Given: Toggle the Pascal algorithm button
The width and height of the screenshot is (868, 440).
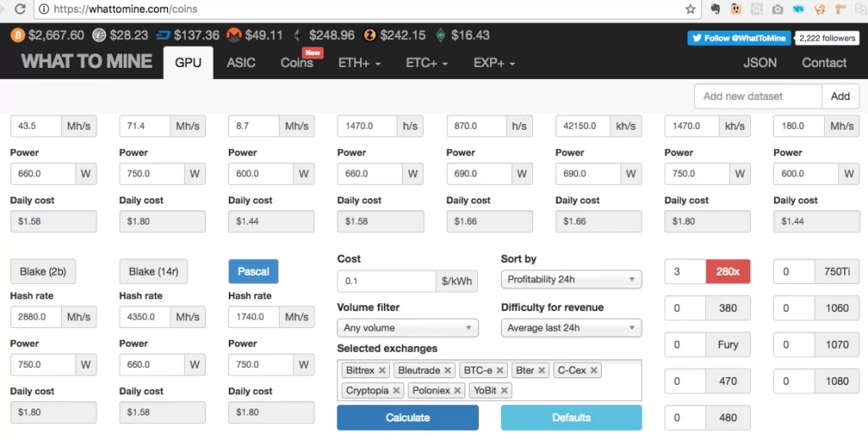Looking at the screenshot, I should [x=253, y=271].
